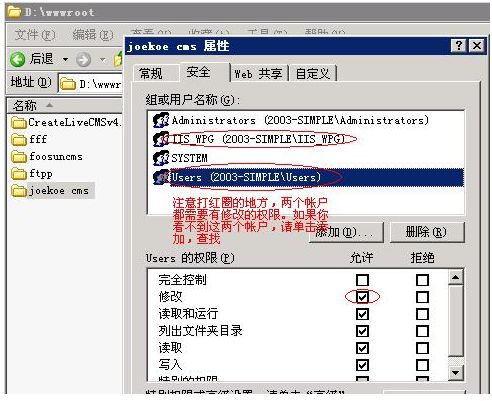Toggle the Modify allow checkbox
Screen dimensions: 492x401
[362, 297]
